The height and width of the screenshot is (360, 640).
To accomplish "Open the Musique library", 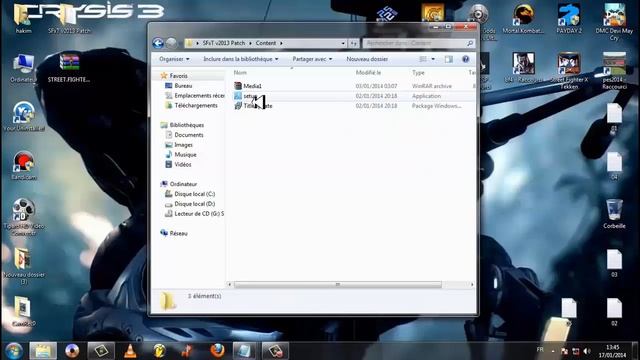I will 185,155.
